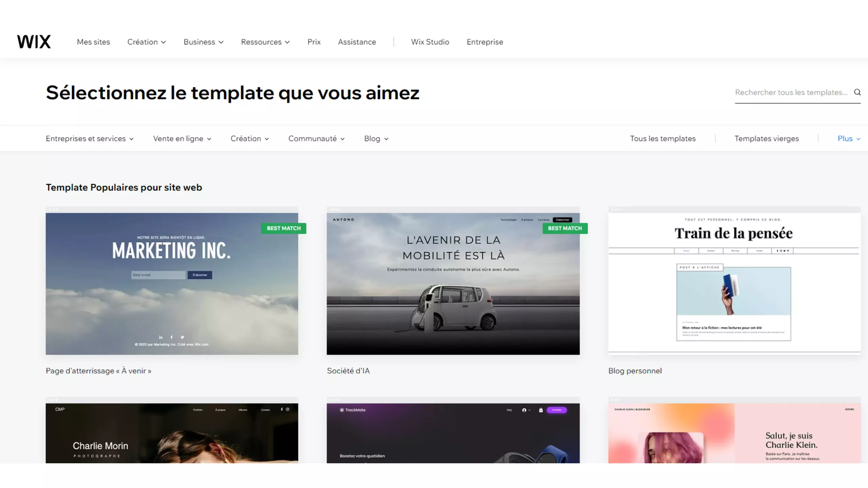868x488 pixels.
Task: Open Charlie Morin photographe template thumbnail
Action: [172, 430]
